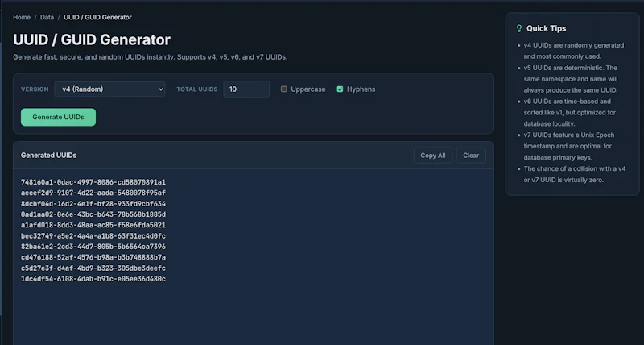This screenshot has height=345, width=644.
Task: Go to Home in the breadcrumb
Action: click(x=22, y=17)
